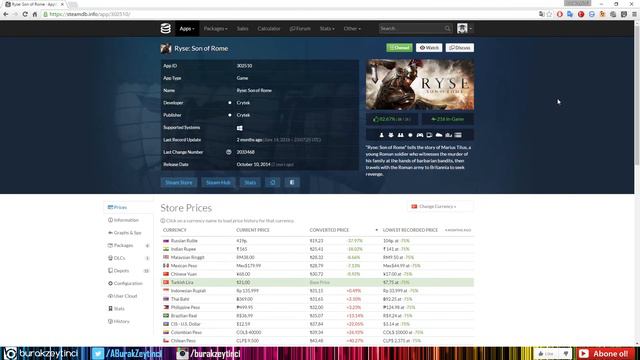
Task: Open the Stats sidebar tab
Action: click(x=128, y=309)
